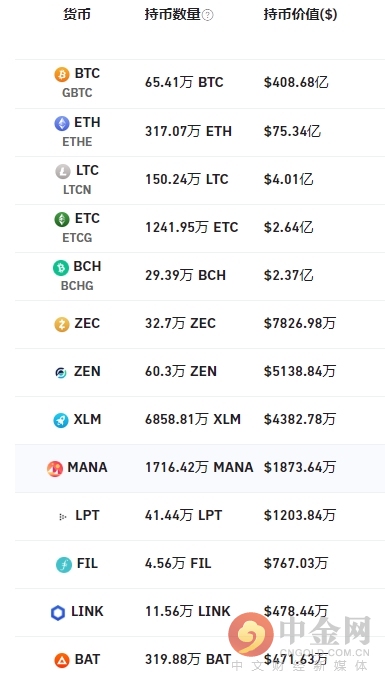Image resolution: width=385 pixels, height=684 pixels.
Task: Click the yellow Zcash ZEC icon
Action: pyautogui.click(x=62, y=325)
